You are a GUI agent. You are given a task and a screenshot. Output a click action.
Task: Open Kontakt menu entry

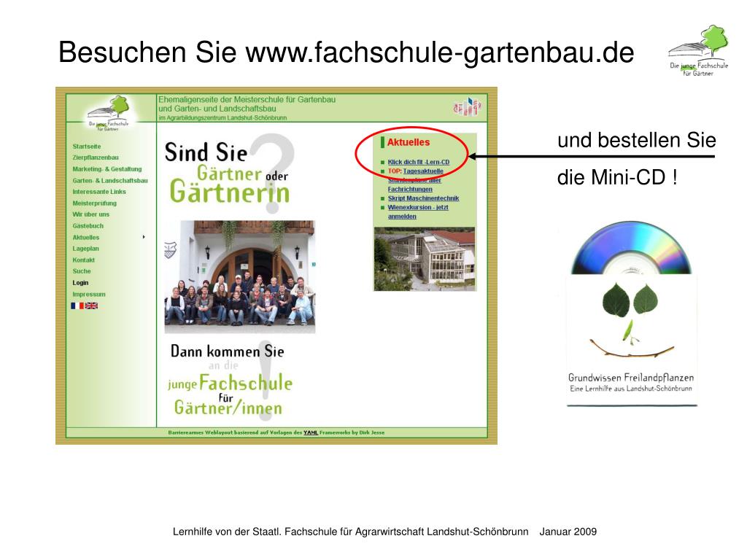pos(83,260)
